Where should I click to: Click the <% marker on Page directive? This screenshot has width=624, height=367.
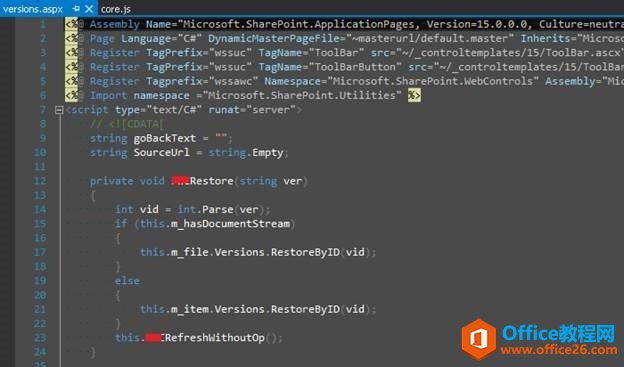point(72,38)
